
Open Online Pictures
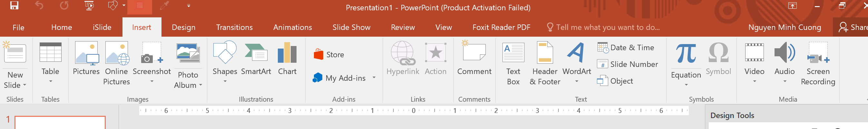[117, 63]
